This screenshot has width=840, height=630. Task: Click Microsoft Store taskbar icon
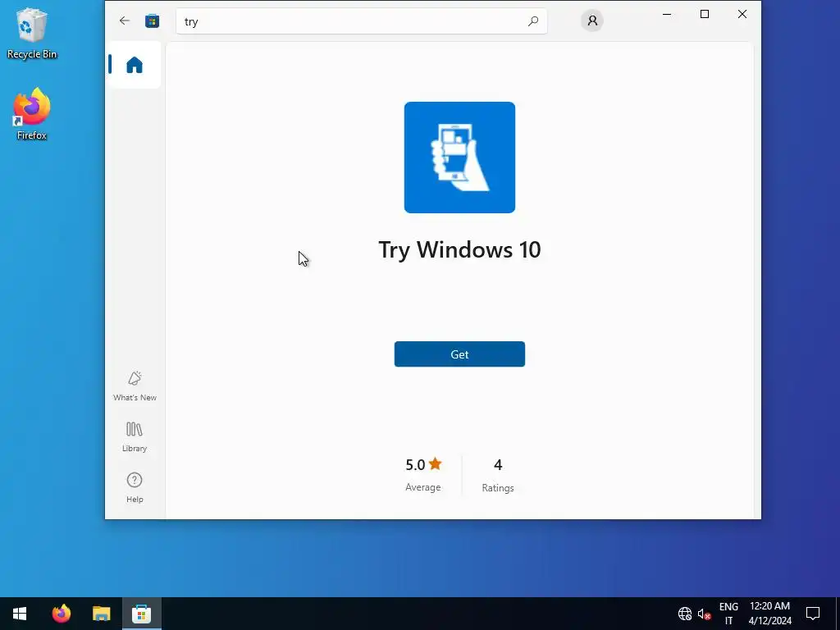tap(141, 614)
